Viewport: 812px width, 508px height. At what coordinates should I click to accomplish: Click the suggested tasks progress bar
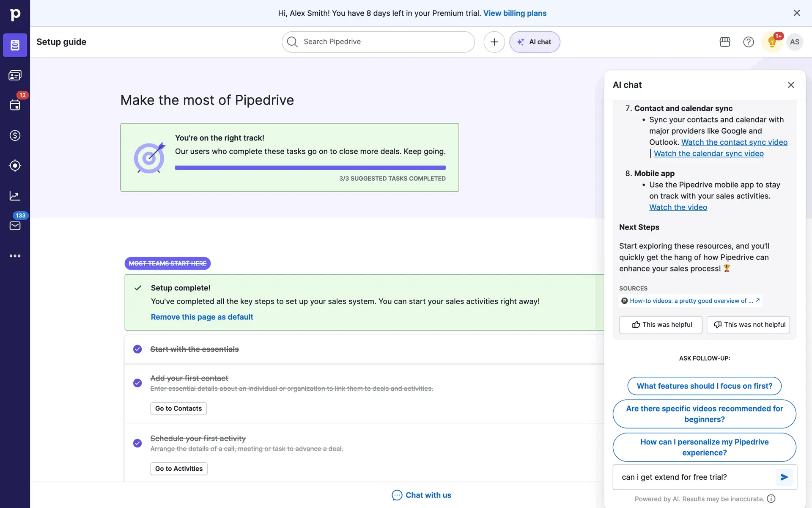click(x=310, y=168)
